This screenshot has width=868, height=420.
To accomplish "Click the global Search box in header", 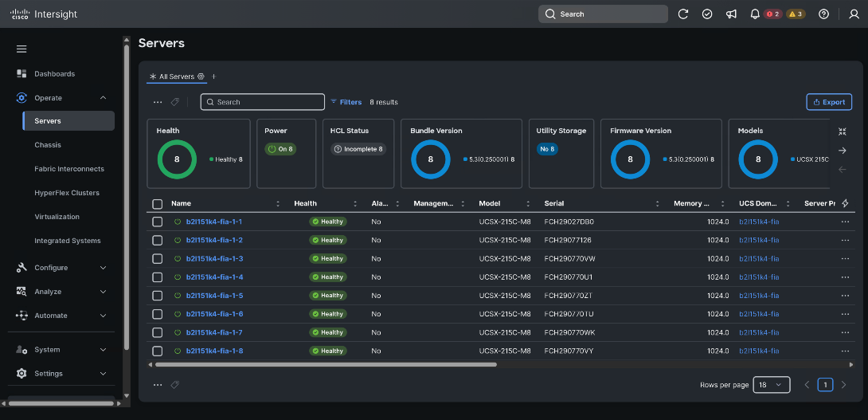I will (x=603, y=14).
